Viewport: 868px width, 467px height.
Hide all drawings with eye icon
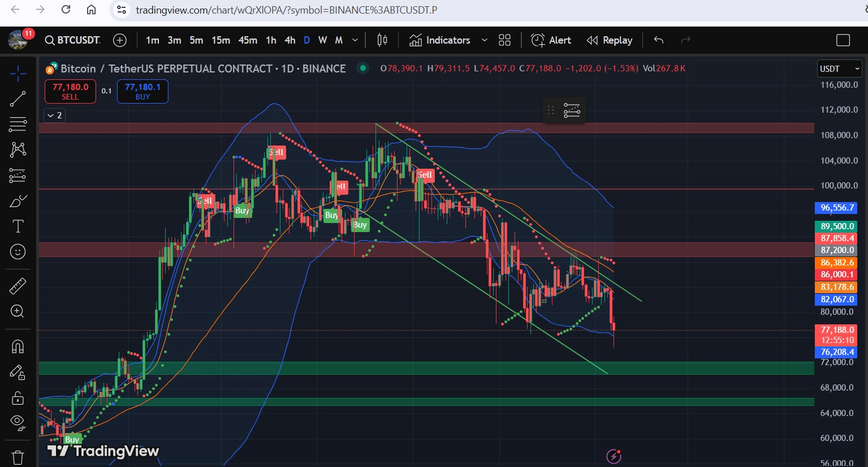[18, 421]
